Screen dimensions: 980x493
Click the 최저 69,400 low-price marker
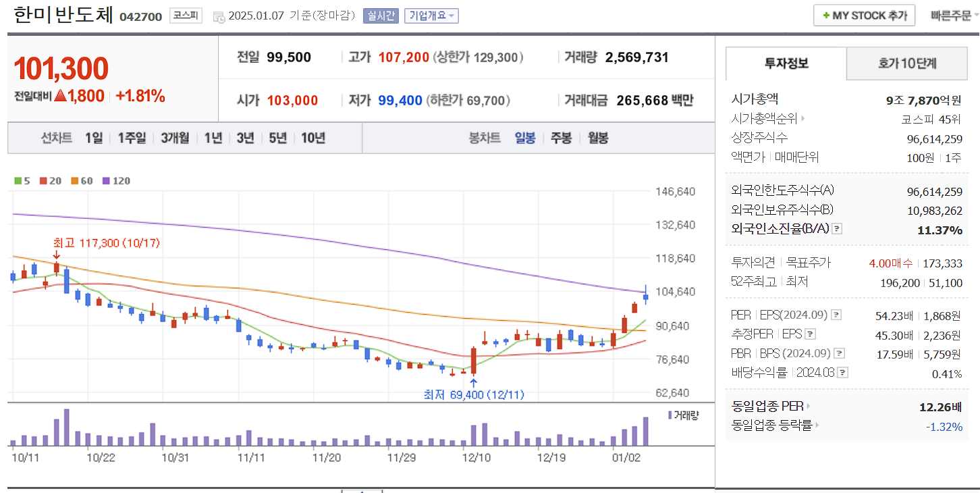tap(472, 394)
